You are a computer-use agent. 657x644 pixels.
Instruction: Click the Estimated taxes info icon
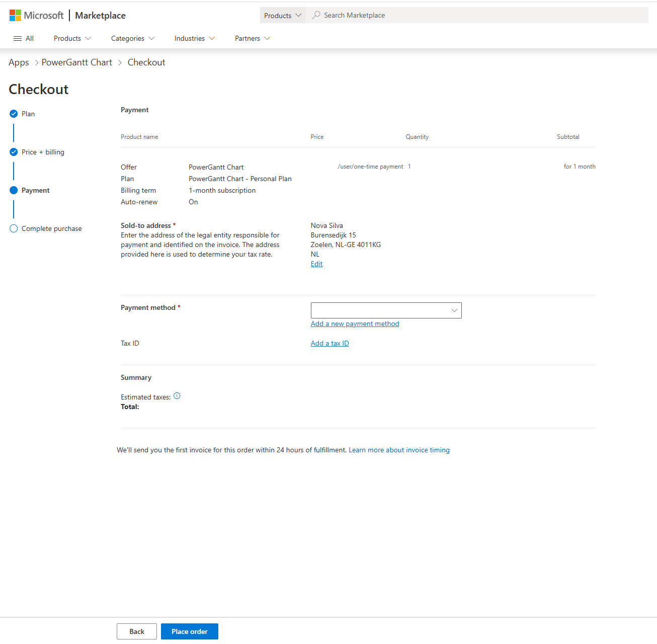(177, 396)
